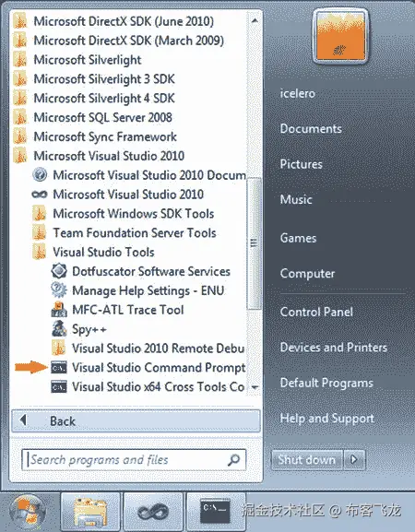Viewport: 415px width, 532px height.
Task: Launch 'MFC-ATL Trace Tool' entry text
Action: click(x=128, y=310)
